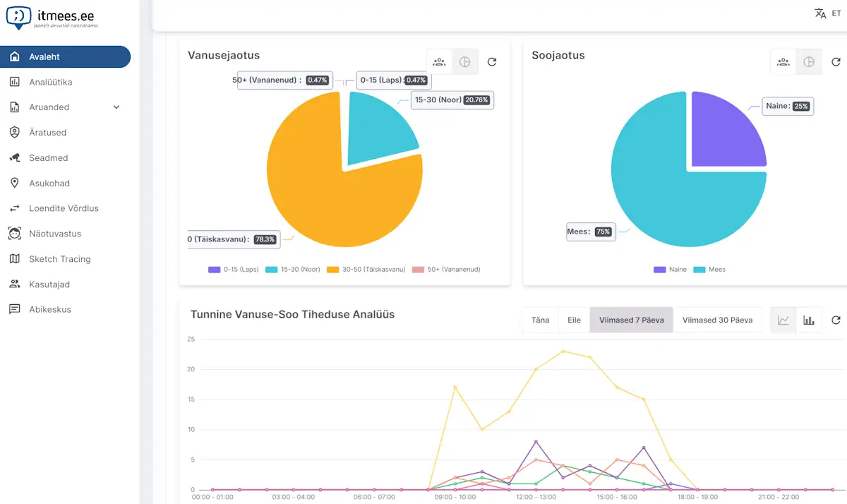The image size is (847, 504).
Task: Switch Vanusejaotus to pie chart view
Action: coord(465,62)
